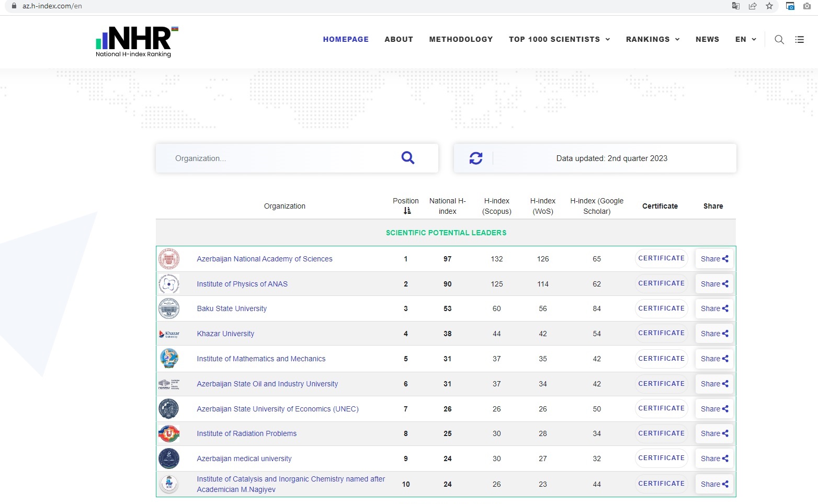This screenshot has width=818, height=504.
Task: Open Azerbaijan medical university link
Action: [x=244, y=459]
